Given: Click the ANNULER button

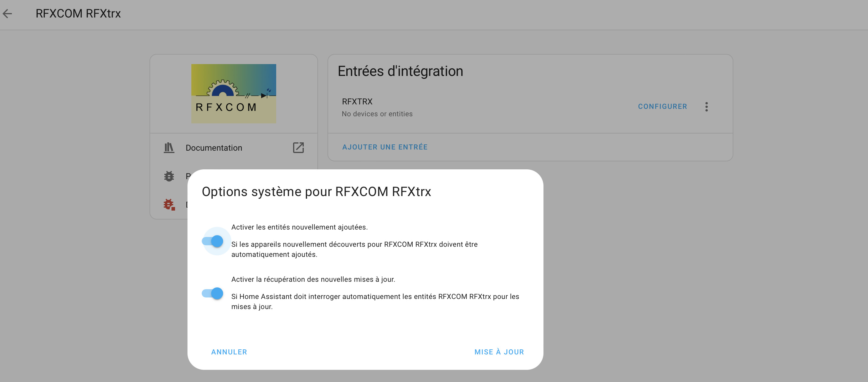Looking at the screenshot, I should [229, 352].
